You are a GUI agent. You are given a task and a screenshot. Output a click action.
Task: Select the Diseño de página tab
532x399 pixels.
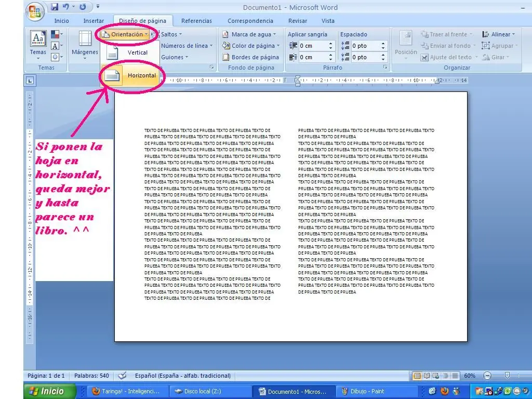click(x=142, y=21)
